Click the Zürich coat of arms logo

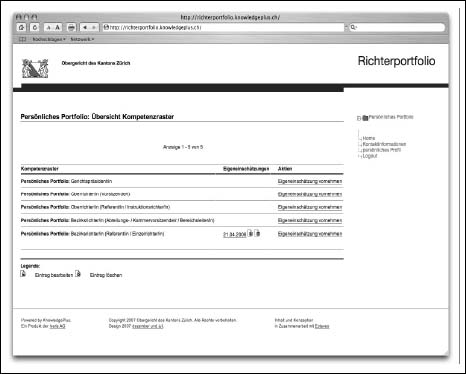(x=35, y=68)
